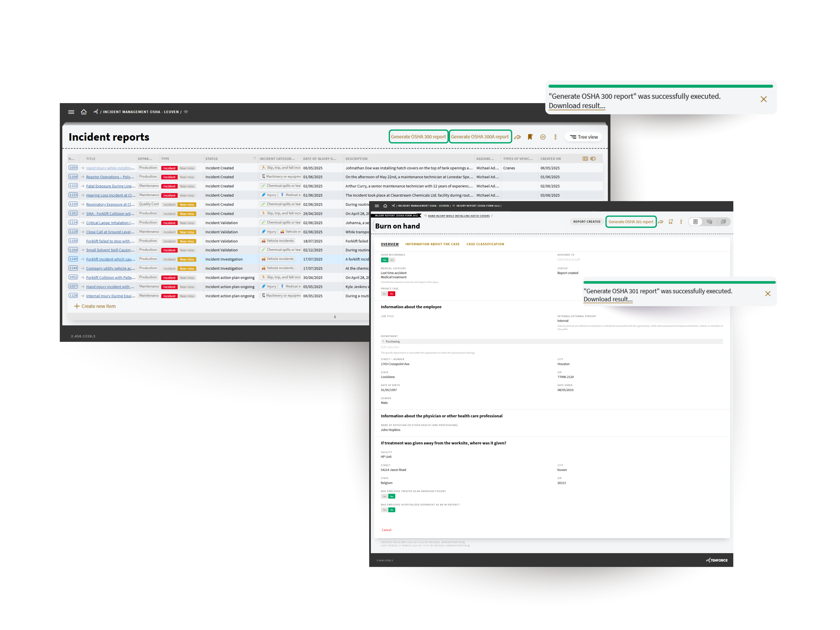Image resolution: width=840 pixels, height=630 pixels.
Task: Open hamburger menu in Incident reports window
Action: pyautogui.click(x=71, y=112)
